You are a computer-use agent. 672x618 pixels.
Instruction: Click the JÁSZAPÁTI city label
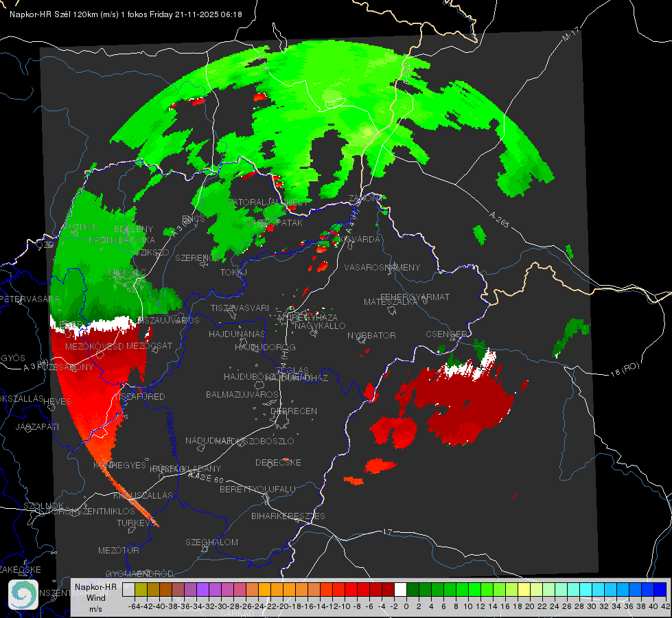pos(37,426)
